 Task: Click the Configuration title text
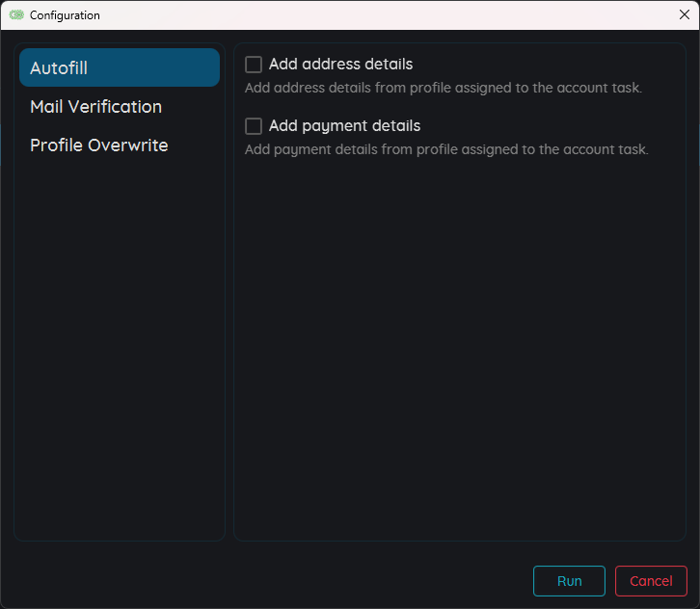tap(65, 15)
